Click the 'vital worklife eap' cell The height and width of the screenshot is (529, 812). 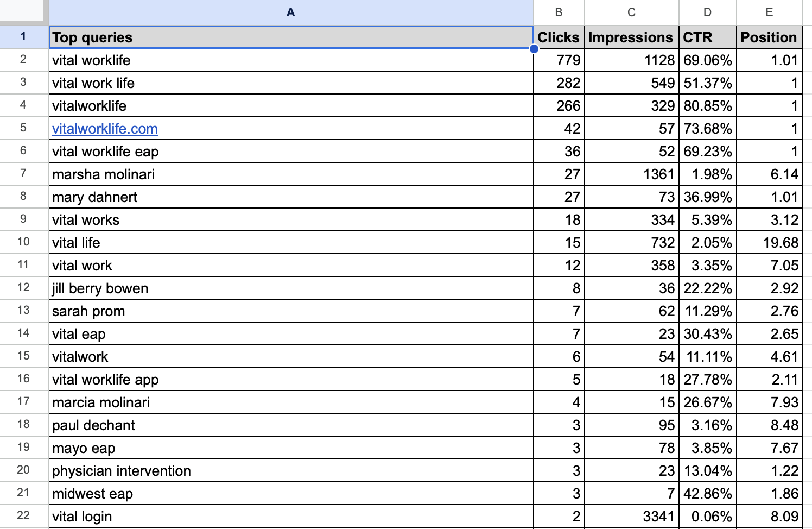291,152
